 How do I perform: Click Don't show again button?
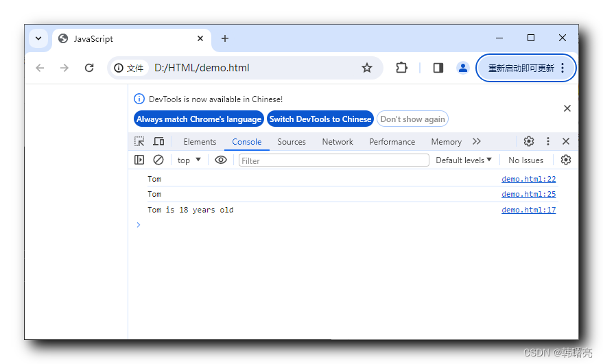point(413,119)
